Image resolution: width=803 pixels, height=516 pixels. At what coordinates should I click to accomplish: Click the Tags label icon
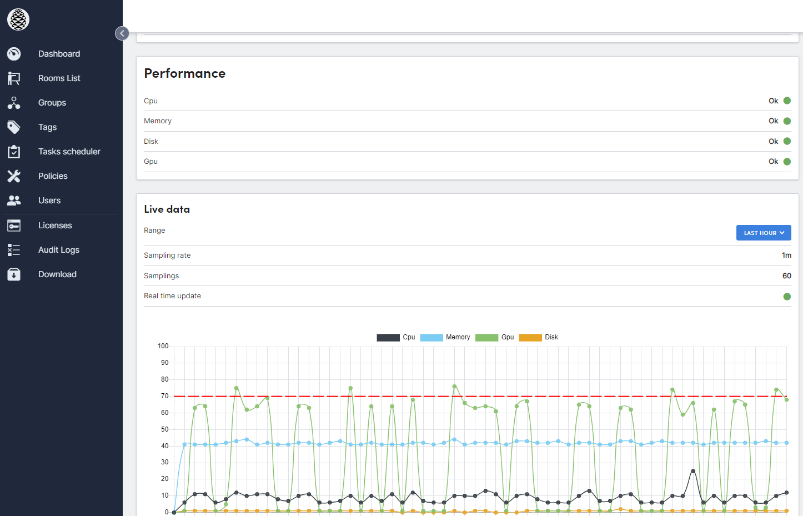pyautogui.click(x=14, y=127)
